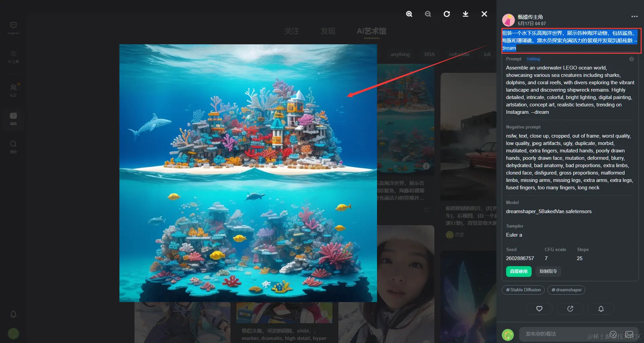This screenshot has width=644, height=343.
Task: Open AI tools icon in left sidebar
Action: 13,56
